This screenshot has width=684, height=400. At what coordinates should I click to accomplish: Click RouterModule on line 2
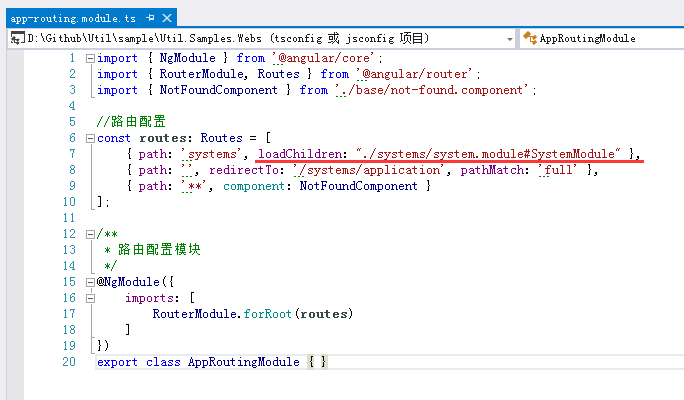(202, 74)
